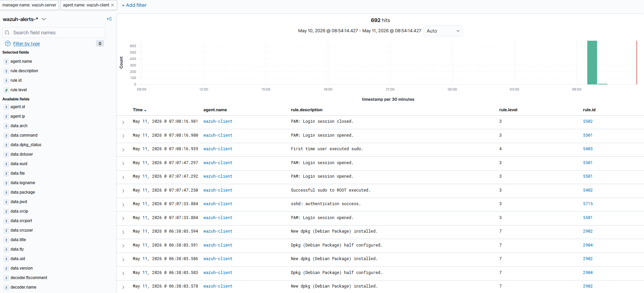Expand the Successful sudo to ROOT row
This screenshot has width=644, height=293.
pyautogui.click(x=123, y=191)
